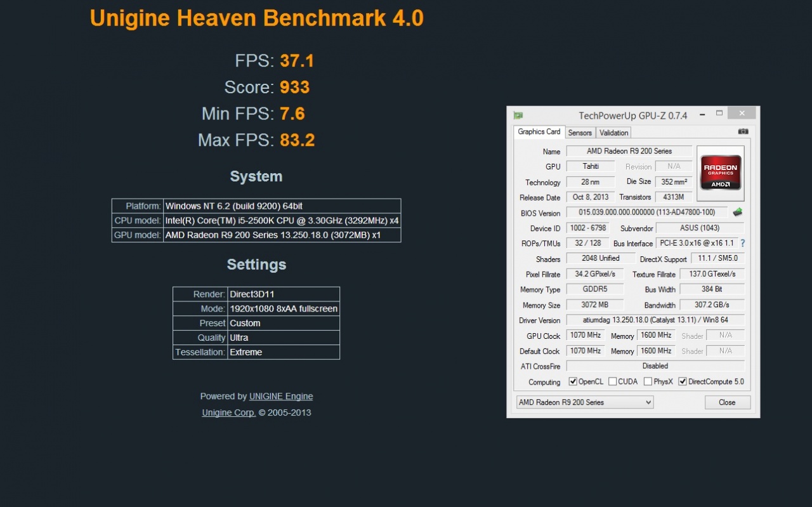
Task: Click the Unigine Heaven Benchmark 4.0 heading
Action: pos(256,18)
